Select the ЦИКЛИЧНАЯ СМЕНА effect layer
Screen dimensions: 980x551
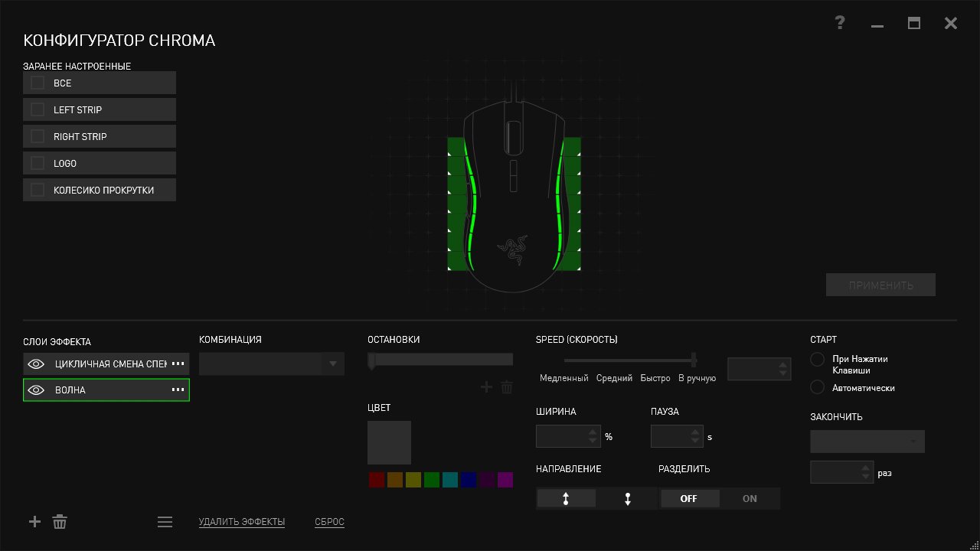click(x=107, y=364)
